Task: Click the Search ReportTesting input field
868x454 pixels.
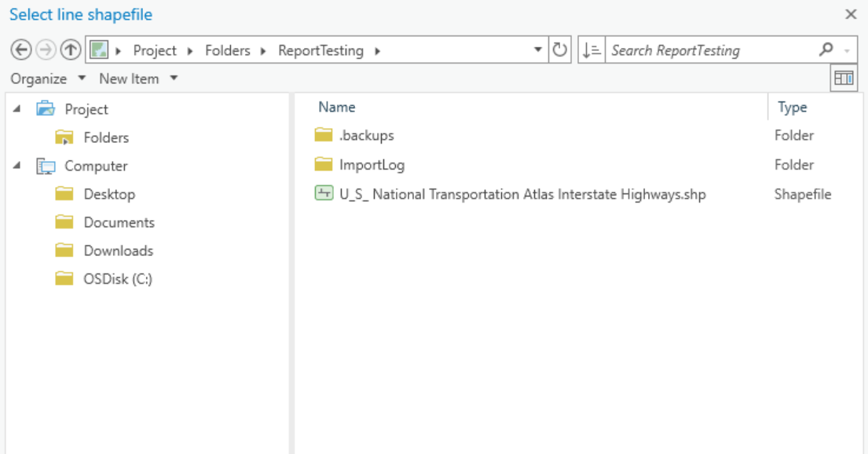Action: click(x=707, y=50)
